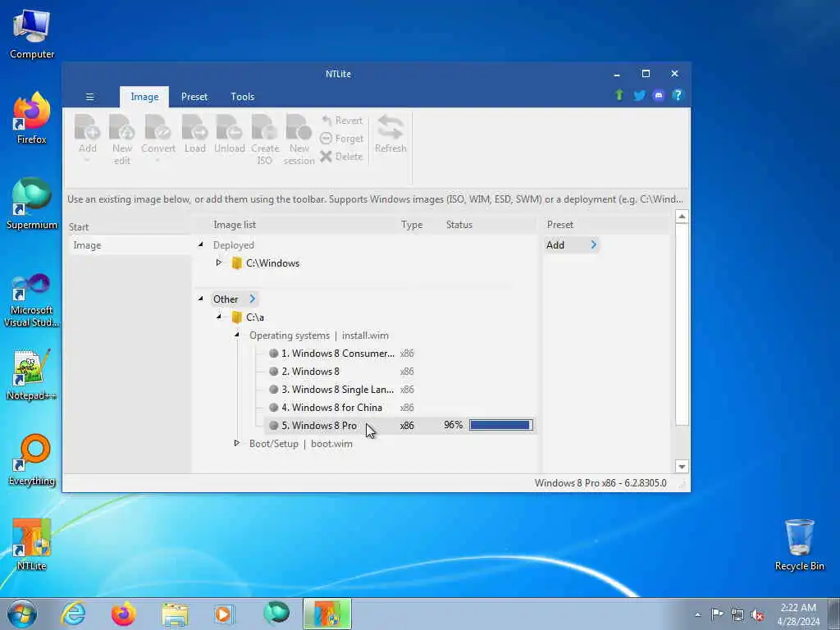Click the taskbar clock showing 2:22 AM
The height and width of the screenshot is (630, 840).
pyautogui.click(x=799, y=614)
